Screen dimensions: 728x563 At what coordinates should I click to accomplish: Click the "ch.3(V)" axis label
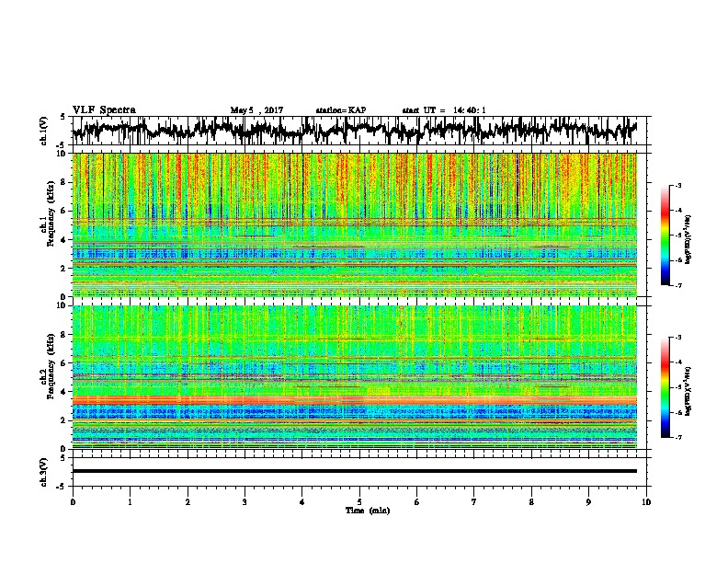click(x=43, y=472)
